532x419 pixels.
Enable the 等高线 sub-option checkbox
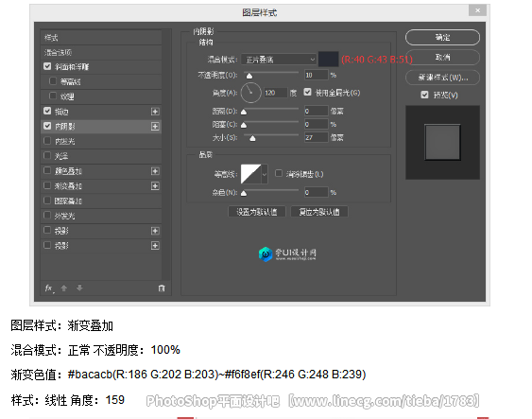pyautogui.click(x=53, y=81)
